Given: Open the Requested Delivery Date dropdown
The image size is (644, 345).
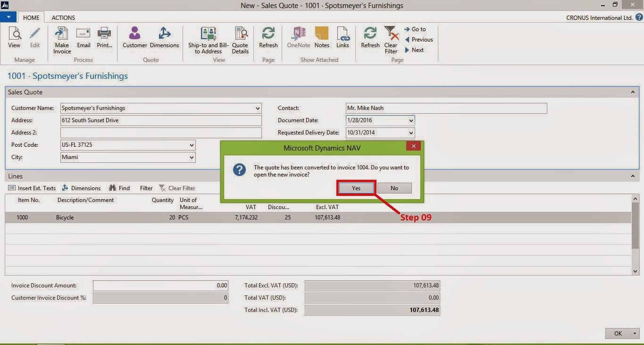Looking at the screenshot, I should click(x=411, y=133).
